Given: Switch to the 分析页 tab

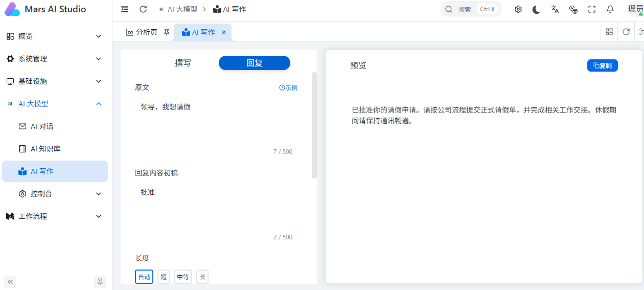Looking at the screenshot, I should click(147, 32).
